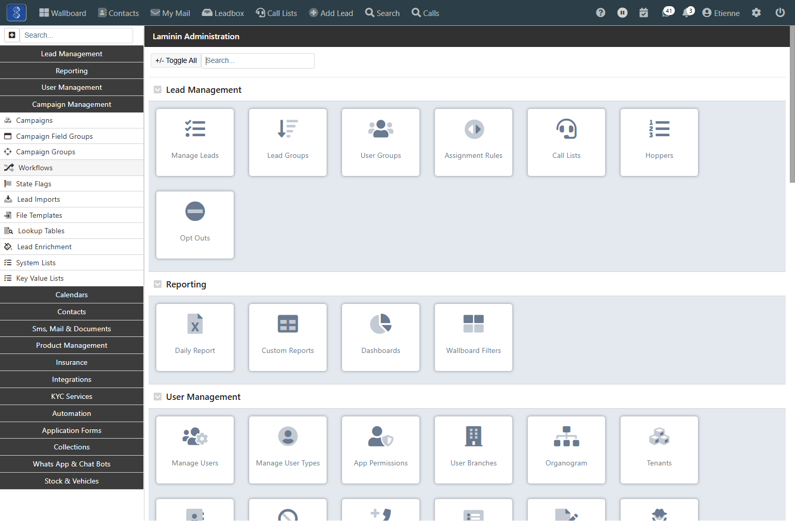Click the power logout icon
The height and width of the screenshot is (532, 795).
[x=780, y=13]
